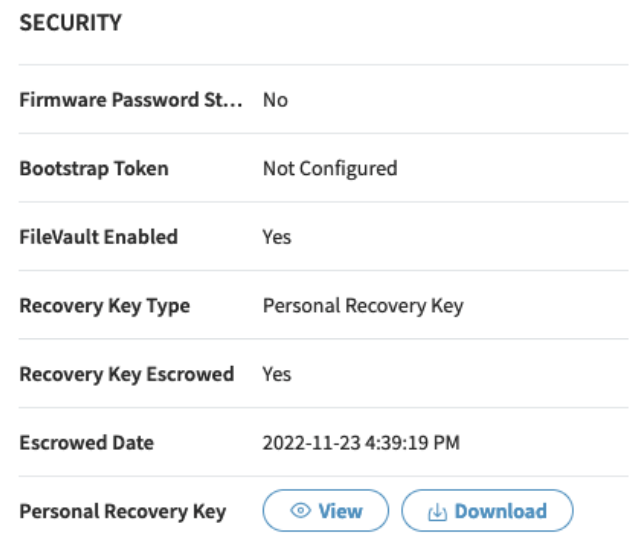Click the word Download in the button

click(500, 511)
